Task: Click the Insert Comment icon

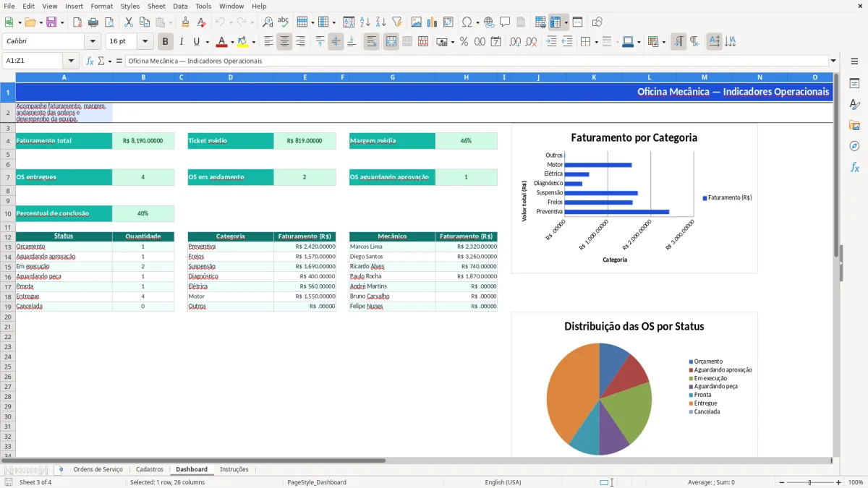Action: tap(506, 22)
